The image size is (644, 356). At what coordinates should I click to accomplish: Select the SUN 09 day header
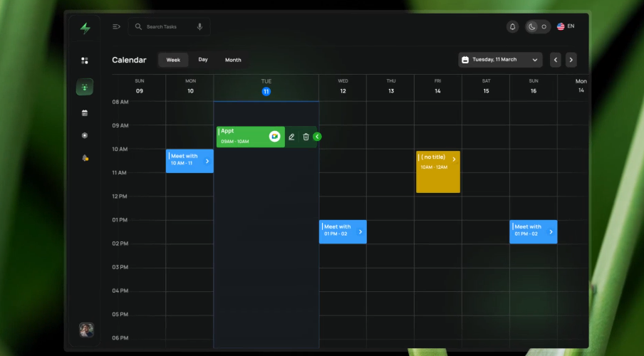coord(140,86)
